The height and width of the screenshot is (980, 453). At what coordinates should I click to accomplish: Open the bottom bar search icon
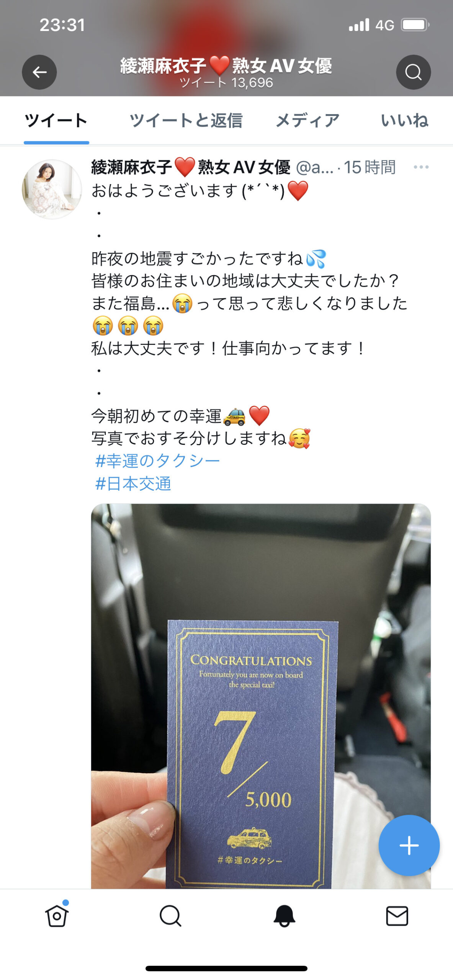(x=170, y=915)
